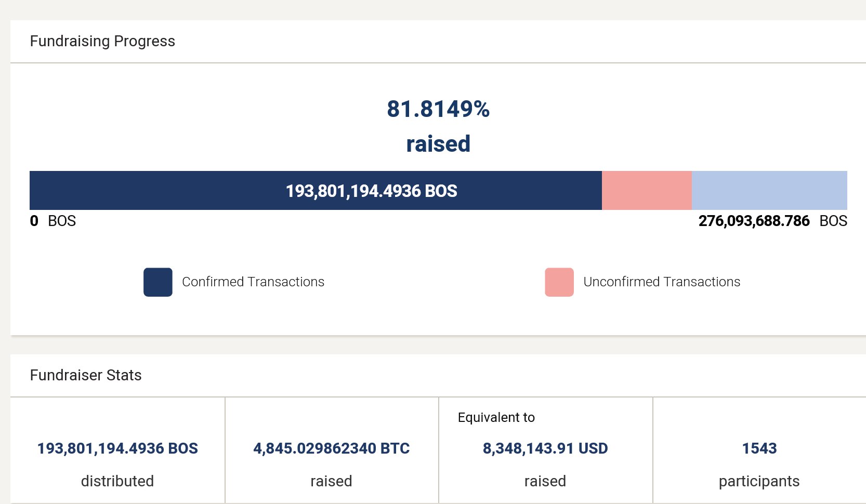Image resolution: width=866 pixels, height=504 pixels.
Task: Click the pink unconfirmed progress bar segment
Action: [647, 191]
